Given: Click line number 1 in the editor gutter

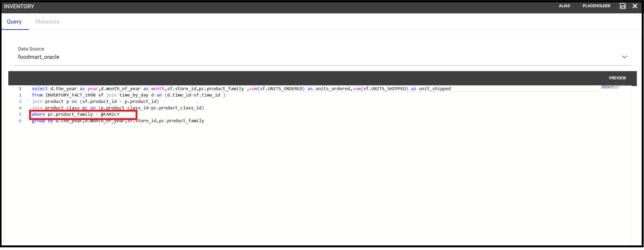Looking at the screenshot, I should coord(20,89).
